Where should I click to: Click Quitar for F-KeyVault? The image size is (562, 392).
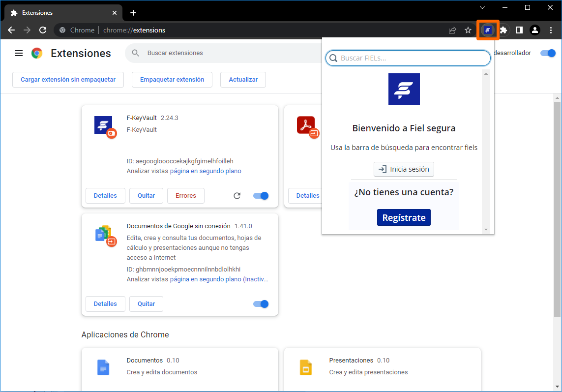click(146, 195)
